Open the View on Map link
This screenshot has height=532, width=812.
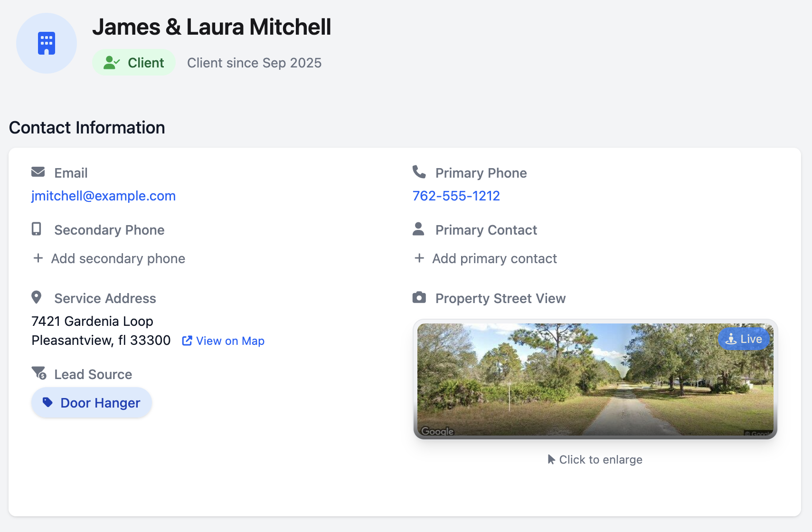pyautogui.click(x=223, y=341)
